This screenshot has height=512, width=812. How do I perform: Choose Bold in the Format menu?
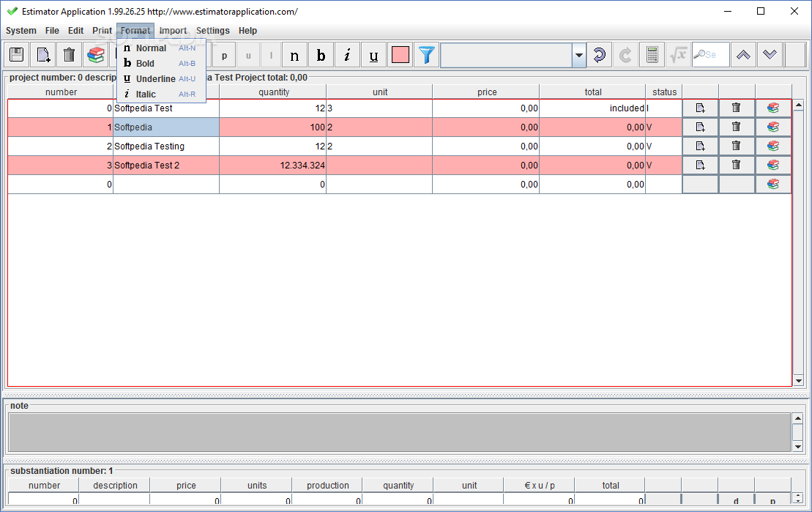pyautogui.click(x=161, y=63)
